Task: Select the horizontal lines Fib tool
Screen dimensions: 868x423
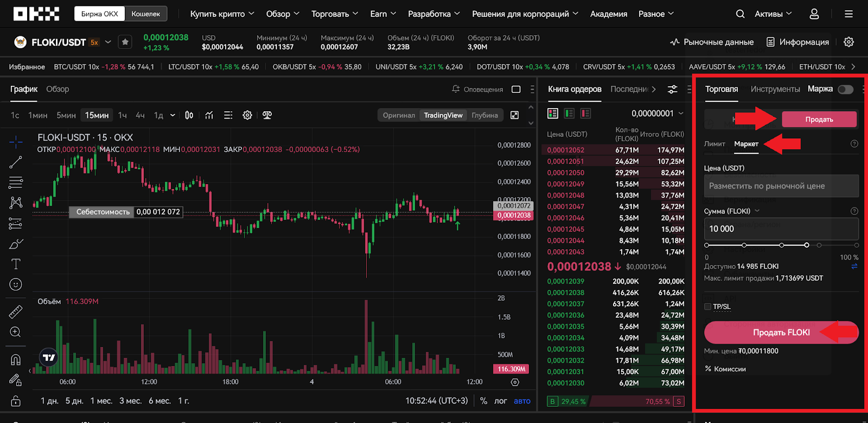Action: (x=16, y=182)
